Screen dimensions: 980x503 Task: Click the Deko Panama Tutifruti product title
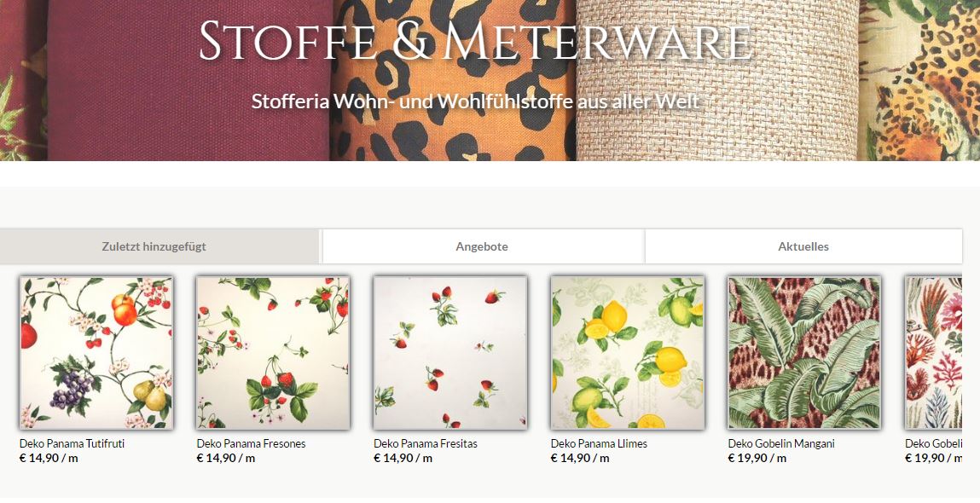click(x=72, y=443)
